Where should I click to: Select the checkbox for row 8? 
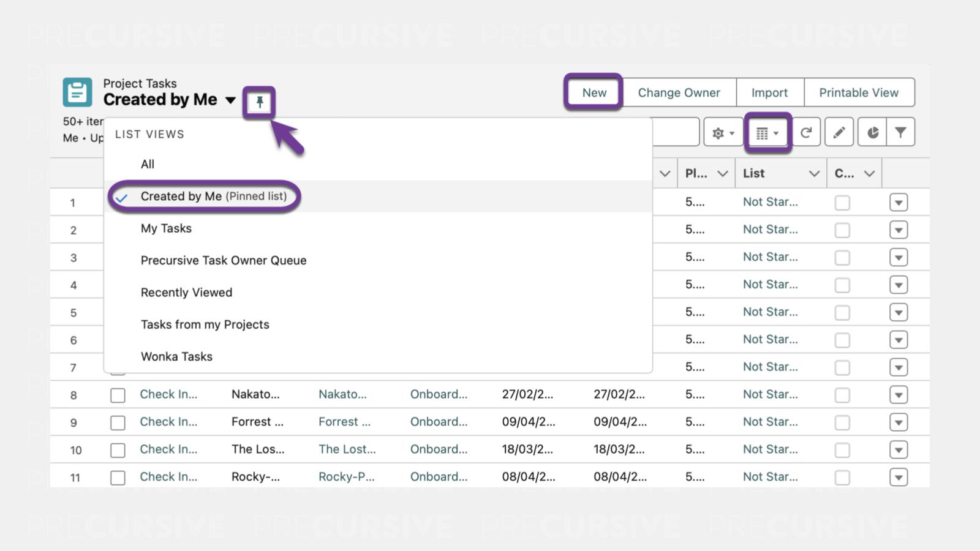(x=118, y=395)
